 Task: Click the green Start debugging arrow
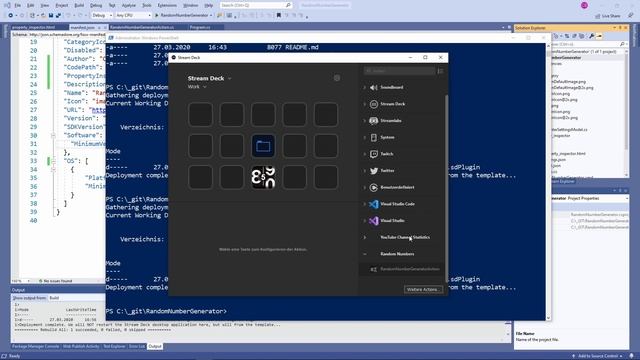coord(156,16)
